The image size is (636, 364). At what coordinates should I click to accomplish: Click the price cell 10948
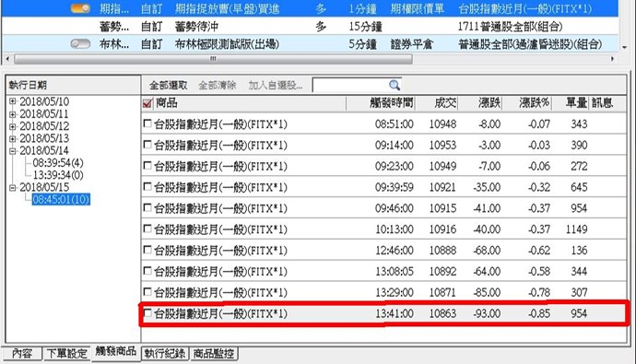click(442, 124)
